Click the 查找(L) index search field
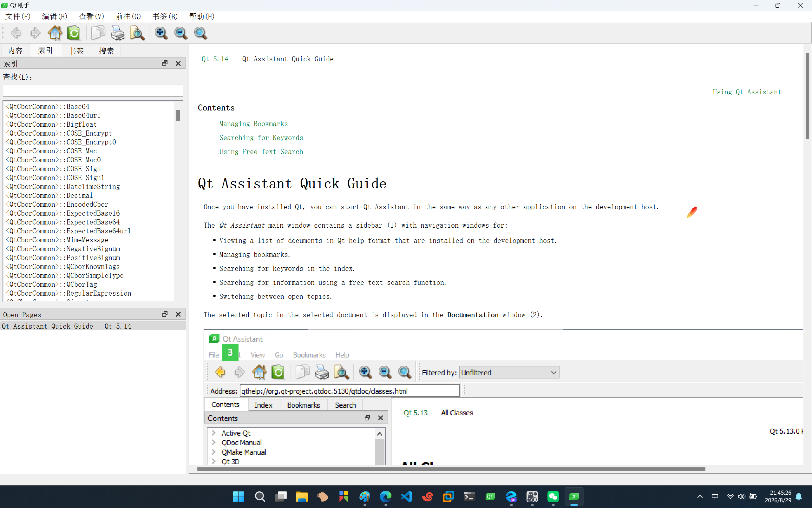Viewport: 812px width, 508px height. click(93, 90)
